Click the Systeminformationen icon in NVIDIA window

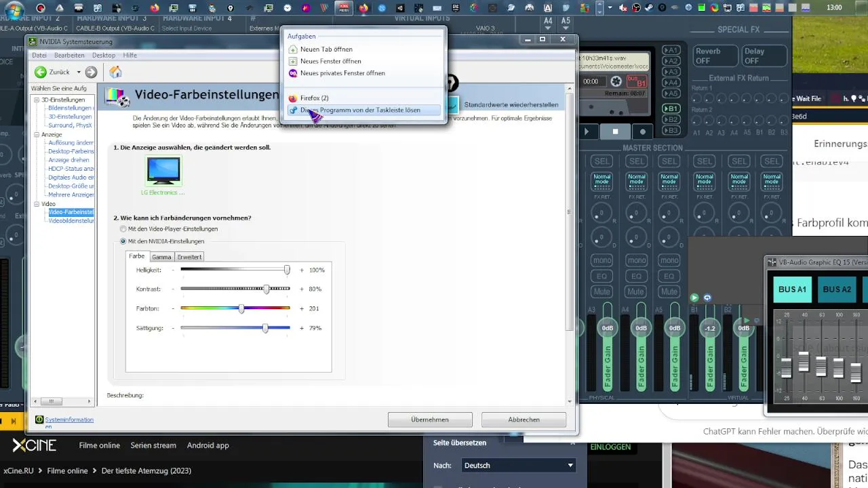point(39,420)
